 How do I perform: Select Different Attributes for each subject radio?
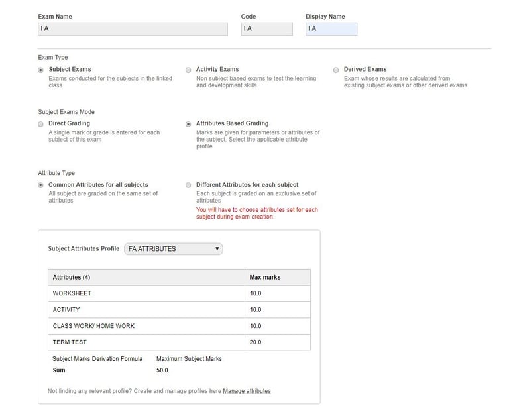coord(188,185)
